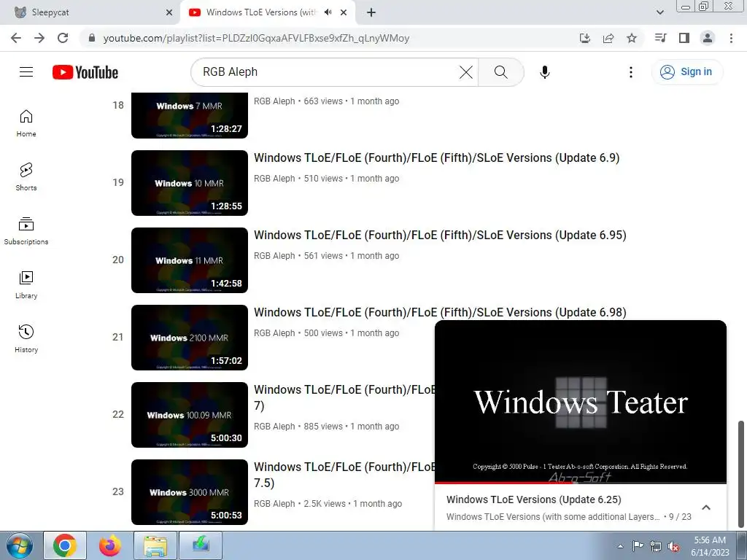Open YouTube settings three-dot menu

(x=631, y=72)
